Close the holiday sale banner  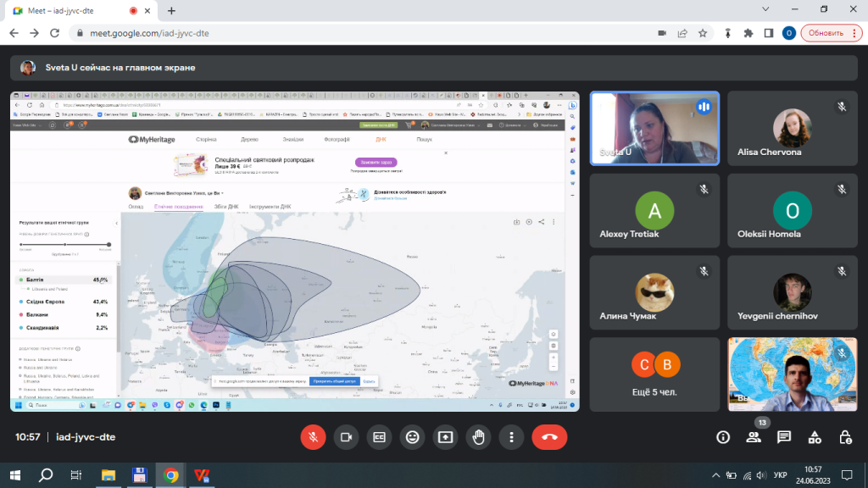446,152
